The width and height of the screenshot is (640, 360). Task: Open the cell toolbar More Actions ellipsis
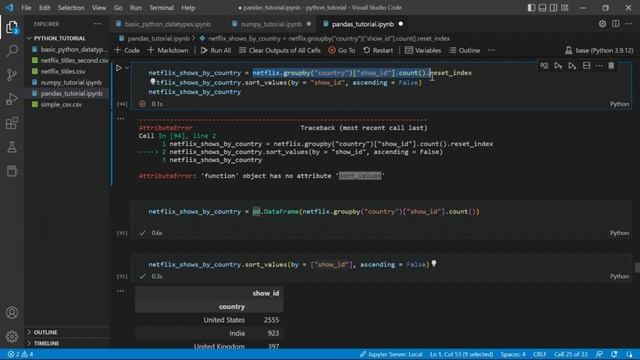pos(599,66)
